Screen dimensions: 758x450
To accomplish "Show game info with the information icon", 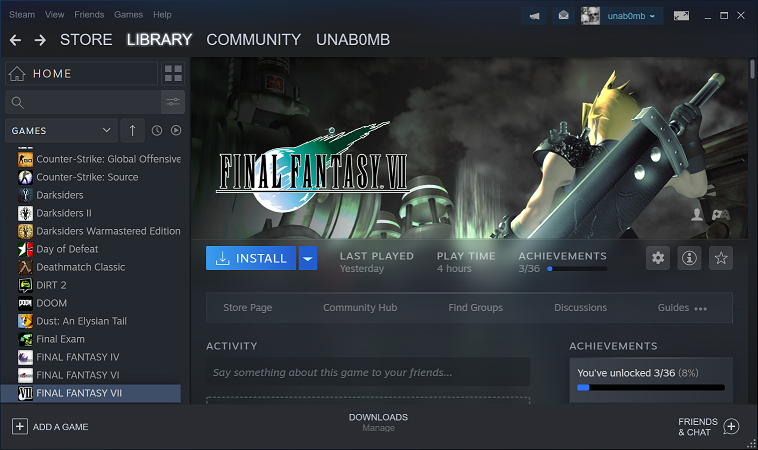I will click(689, 258).
